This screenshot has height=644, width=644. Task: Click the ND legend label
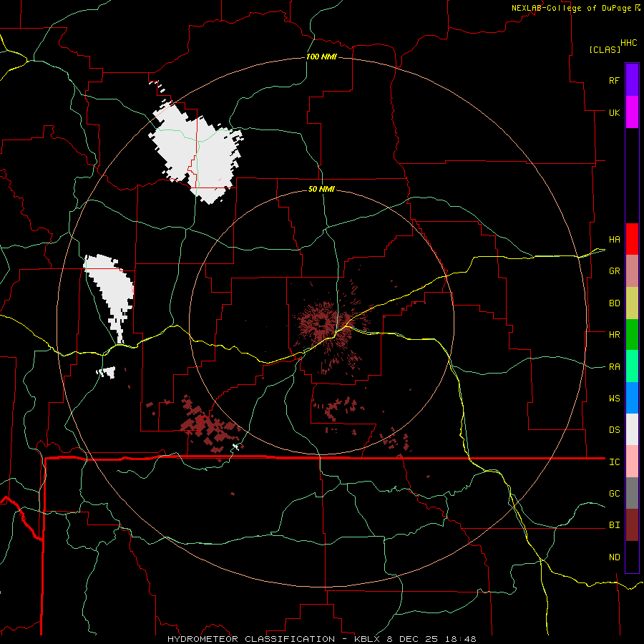click(x=614, y=557)
